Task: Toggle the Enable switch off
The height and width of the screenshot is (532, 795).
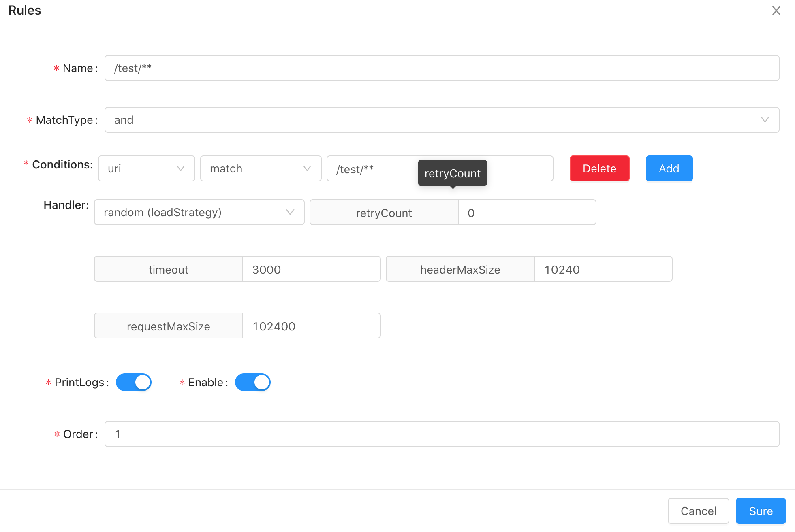Action: 253,382
